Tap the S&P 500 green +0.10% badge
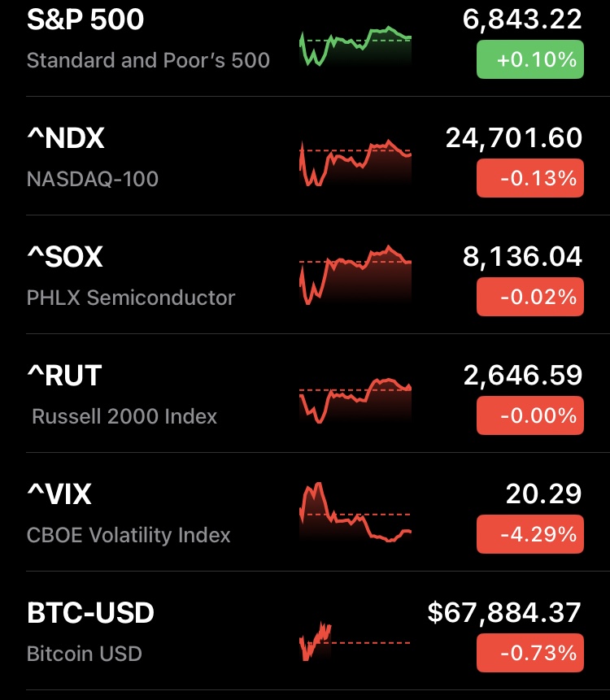Image resolution: width=610 pixels, height=700 pixels. 529,59
